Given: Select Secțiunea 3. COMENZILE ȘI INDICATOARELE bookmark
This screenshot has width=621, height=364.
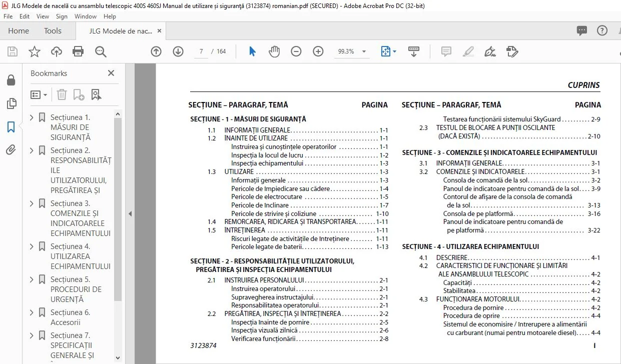Looking at the screenshot, I should coord(81,218).
